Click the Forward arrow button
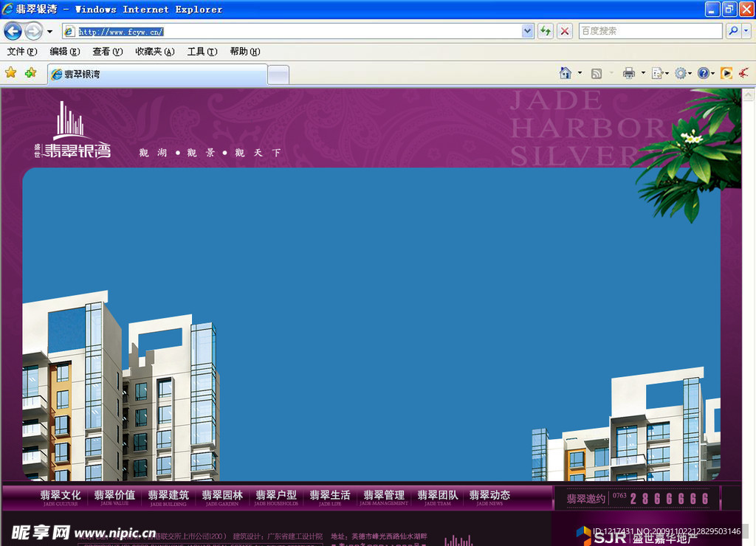 pyautogui.click(x=33, y=32)
